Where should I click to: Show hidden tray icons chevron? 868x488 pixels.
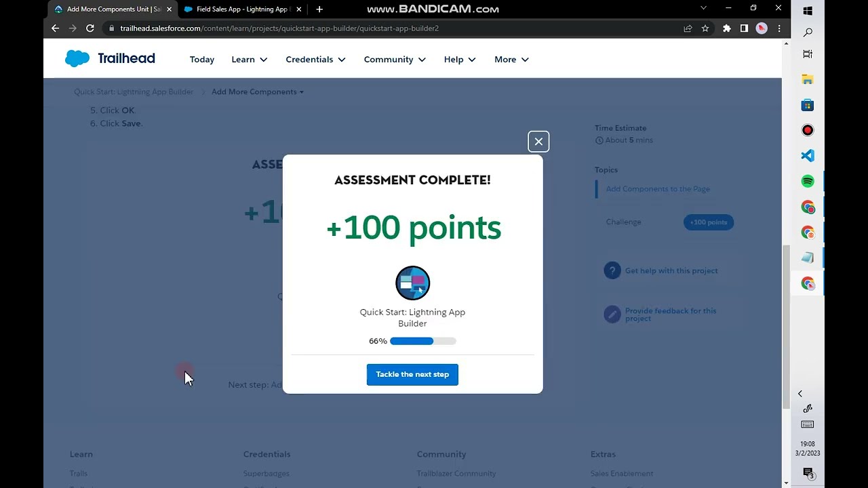800,394
